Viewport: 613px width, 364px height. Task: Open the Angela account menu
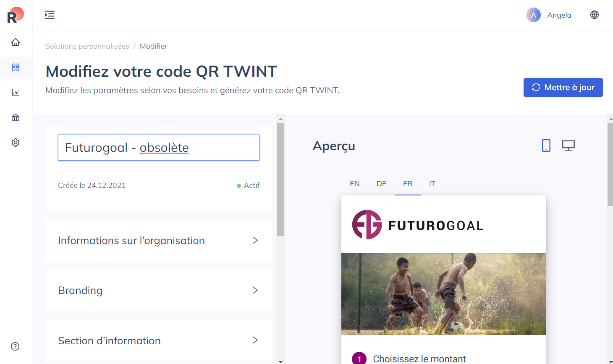(549, 15)
